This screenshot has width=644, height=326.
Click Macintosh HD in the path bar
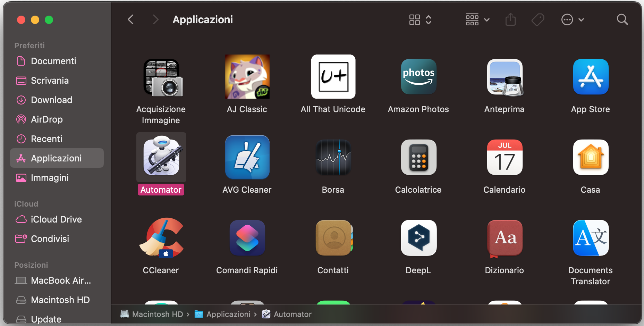pyautogui.click(x=152, y=314)
